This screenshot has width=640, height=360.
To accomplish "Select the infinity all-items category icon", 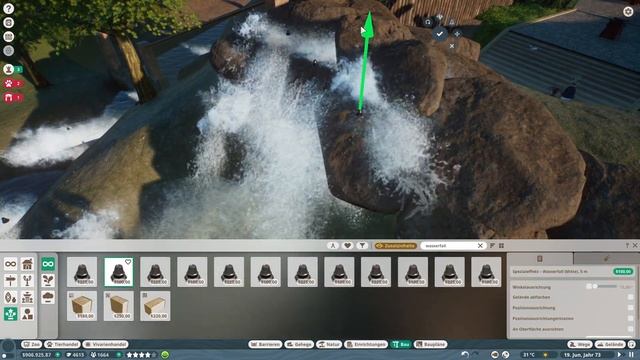I will pyautogui.click(x=10, y=264).
